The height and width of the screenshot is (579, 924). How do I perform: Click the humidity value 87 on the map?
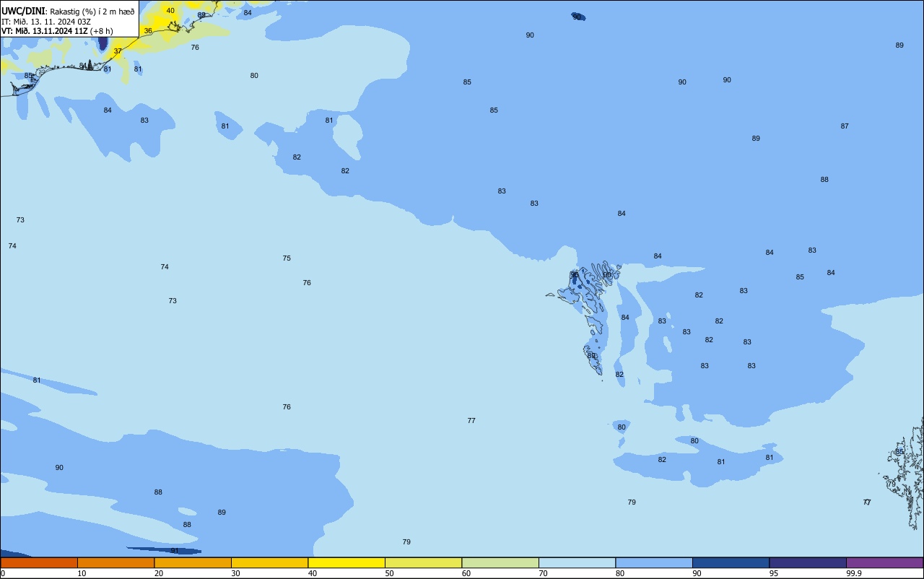coord(845,126)
